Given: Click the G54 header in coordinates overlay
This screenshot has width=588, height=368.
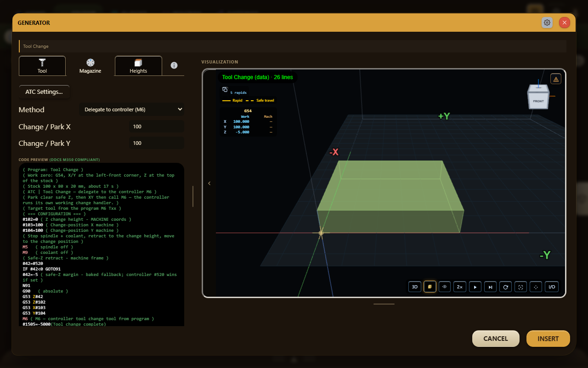Looking at the screenshot, I should [x=248, y=111].
